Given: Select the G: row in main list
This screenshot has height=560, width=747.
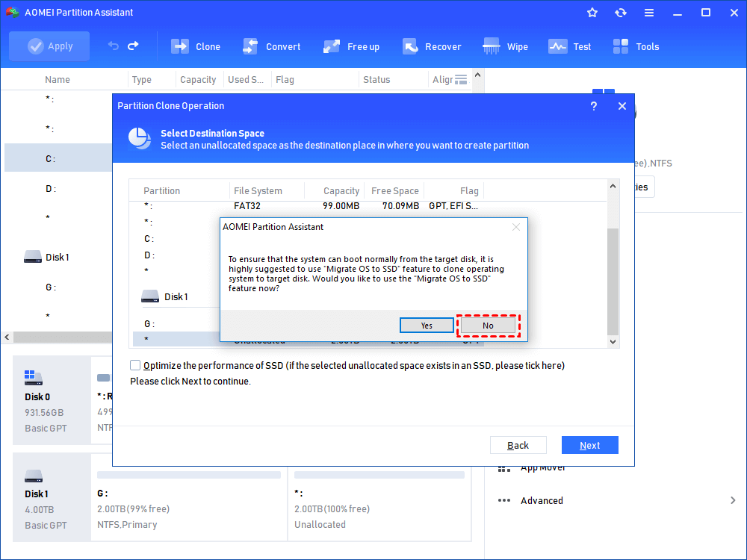Looking at the screenshot, I should tap(58, 287).
